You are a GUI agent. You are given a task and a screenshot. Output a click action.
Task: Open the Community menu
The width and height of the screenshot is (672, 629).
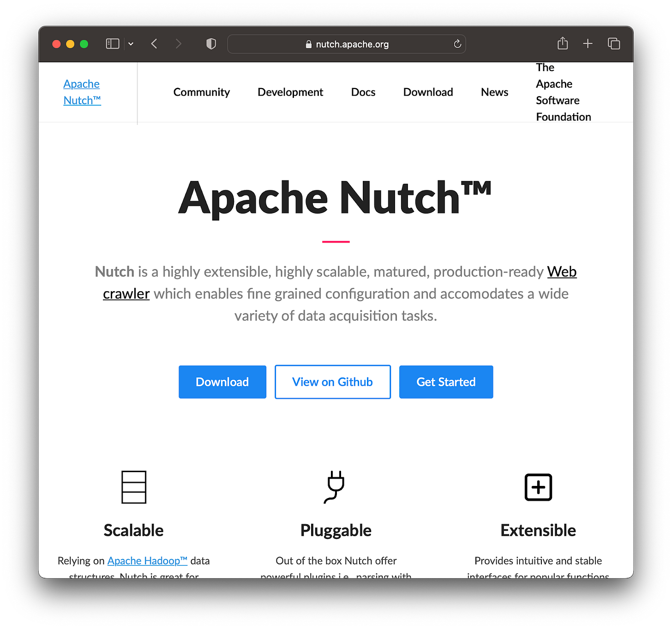pyautogui.click(x=202, y=92)
